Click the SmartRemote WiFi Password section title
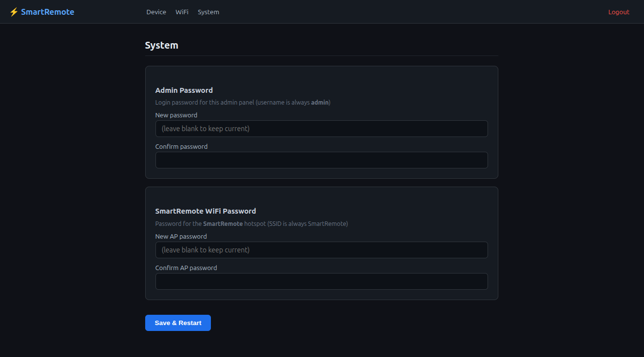644x357 pixels. click(206, 211)
